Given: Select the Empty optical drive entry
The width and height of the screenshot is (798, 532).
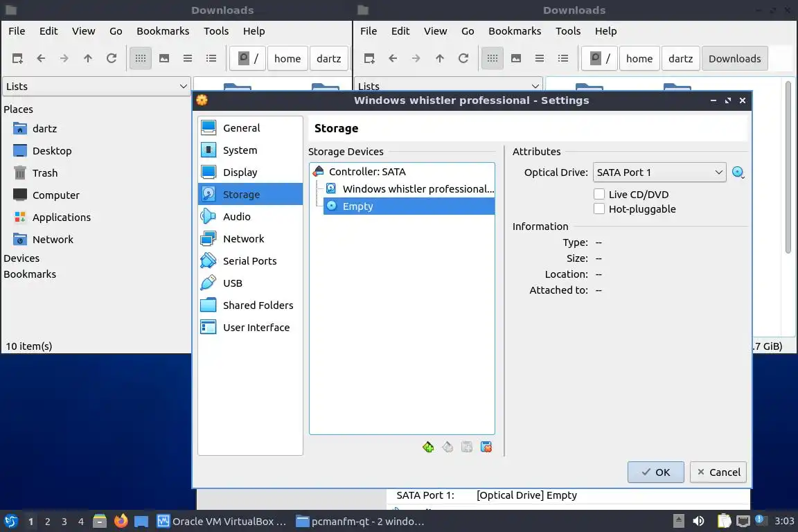Looking at the screenshot, I should (x=409, y=206).
